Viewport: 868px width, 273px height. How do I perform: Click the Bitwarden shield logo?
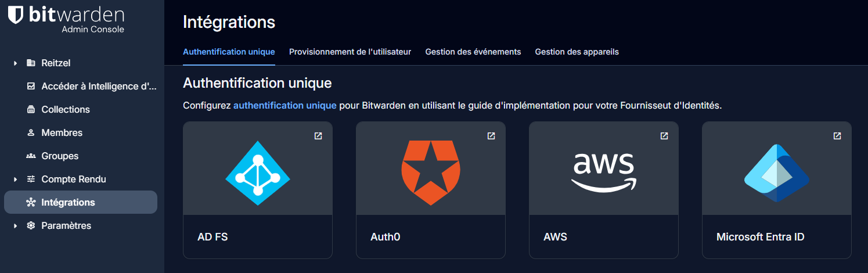pos(16,15)
